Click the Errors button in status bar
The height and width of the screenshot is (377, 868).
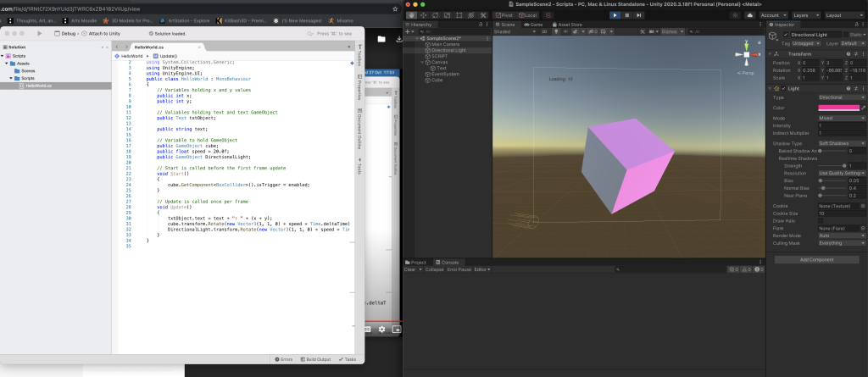[285, 359]
